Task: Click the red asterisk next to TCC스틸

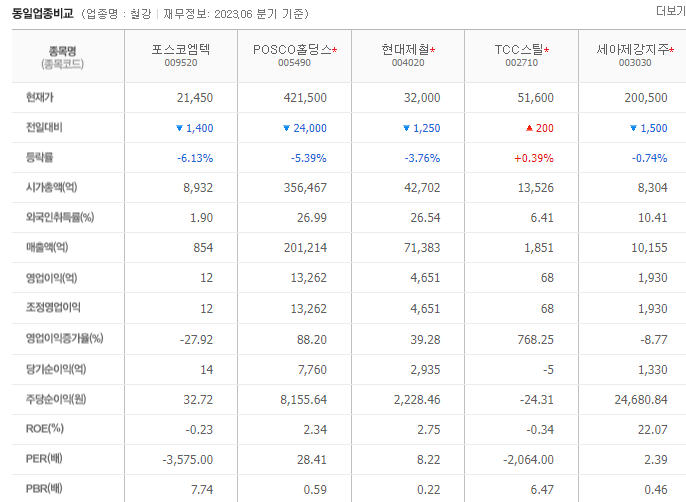Action: pyautogui.click(x=546, y=50)
